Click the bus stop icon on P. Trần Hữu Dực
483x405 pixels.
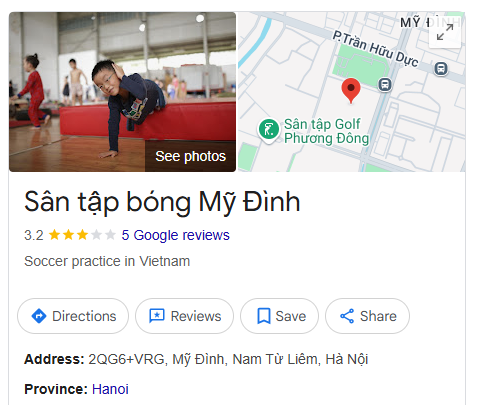tap(441, 69)
